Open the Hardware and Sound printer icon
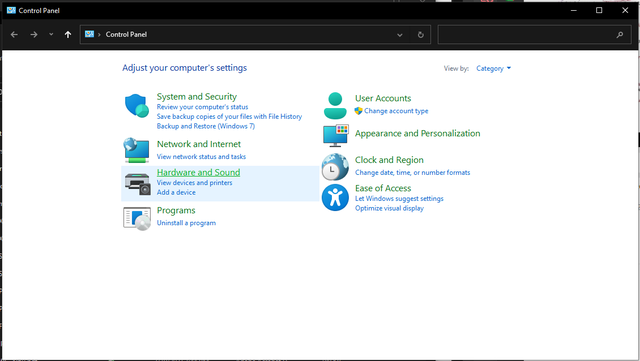640x361 pixels. click(137, 183)
